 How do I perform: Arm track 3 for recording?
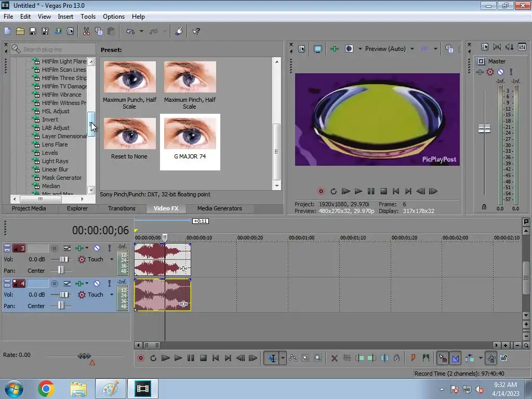click(54, 248)
